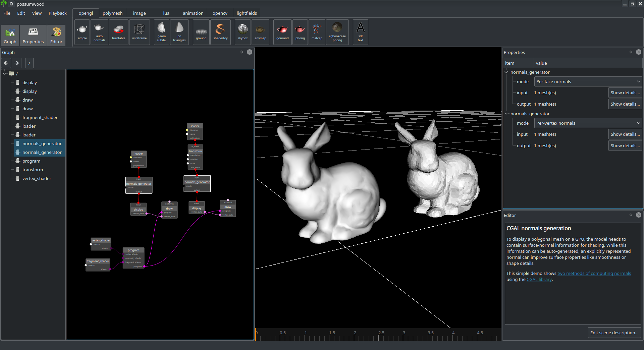644x350 pixels.
Task: Open the Per-vertex normals mode dropdown
Action: (x=588, y=123)
